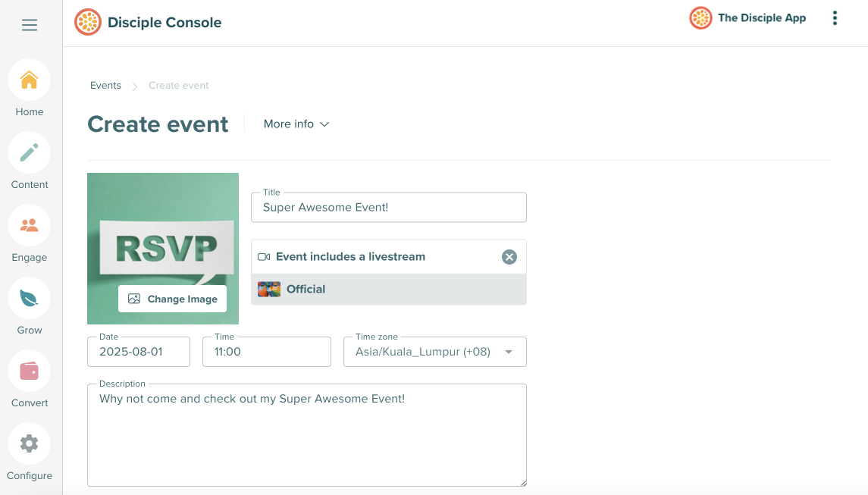Open Configure via the gear icon
The height and width of the screenshot is (495, 868).
point(29,443)
